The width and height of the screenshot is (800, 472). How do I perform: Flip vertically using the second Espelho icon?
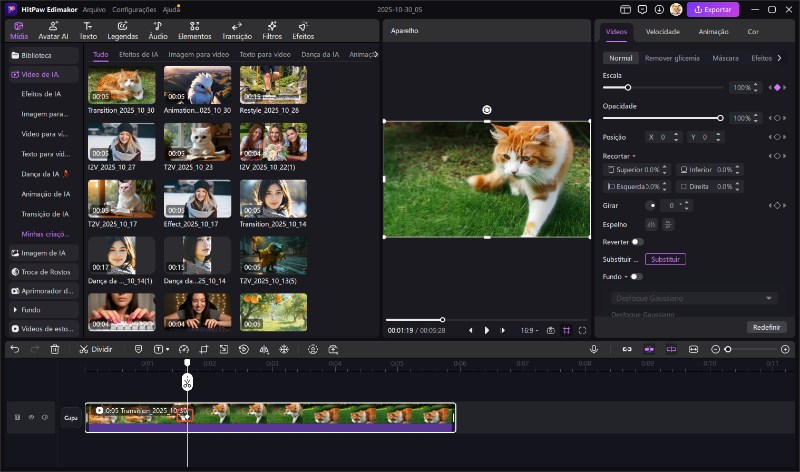click(x=668, y=224)
